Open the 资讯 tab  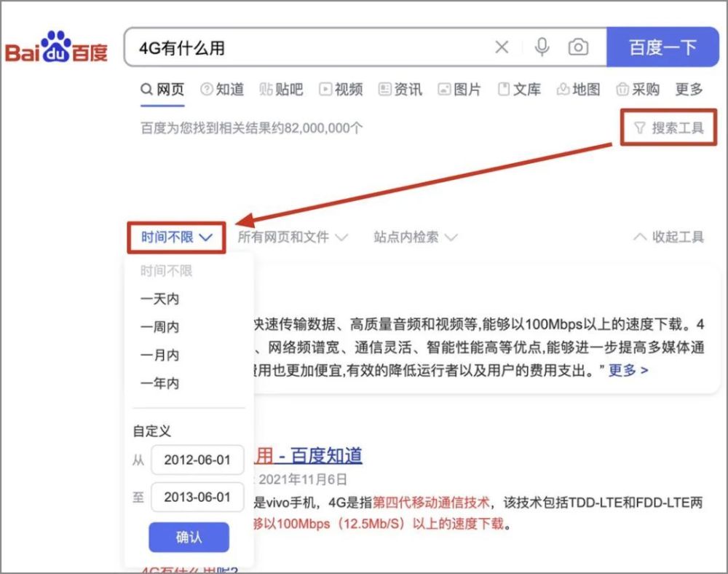pos(400,89)
